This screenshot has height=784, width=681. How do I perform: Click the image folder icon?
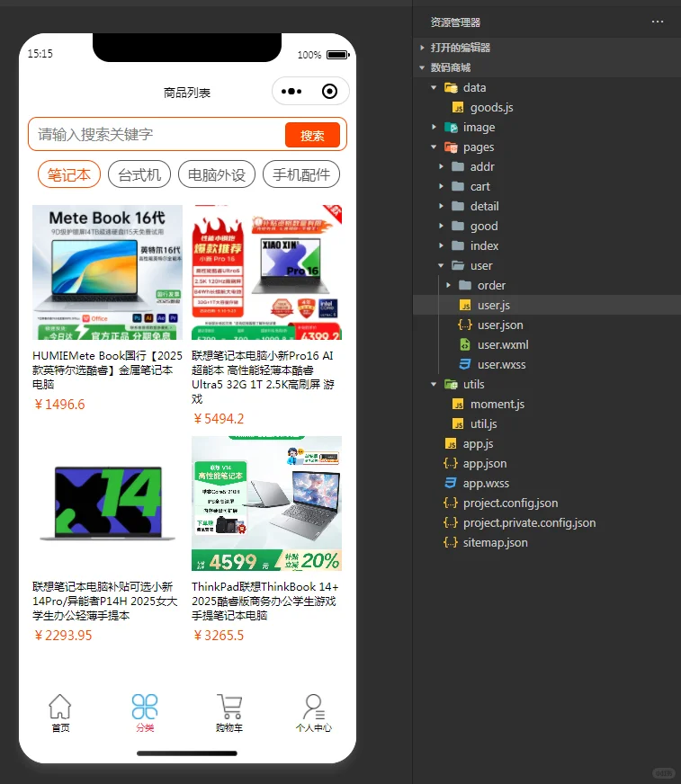(451, 127)
